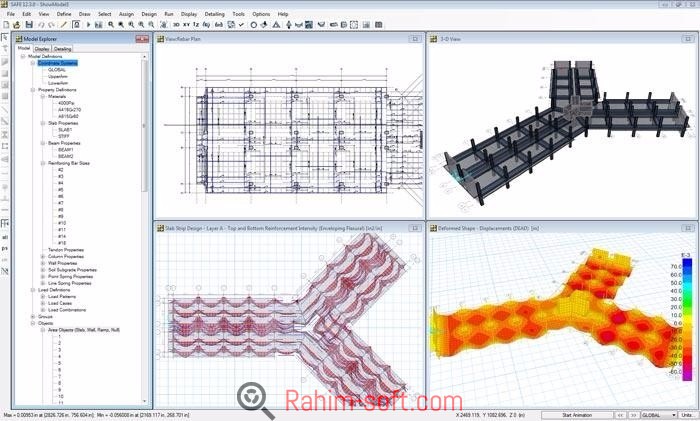Screen dimensions: 700x421
Task: Open the File menu
Action: pyautogui.click(x=11, y=14)
